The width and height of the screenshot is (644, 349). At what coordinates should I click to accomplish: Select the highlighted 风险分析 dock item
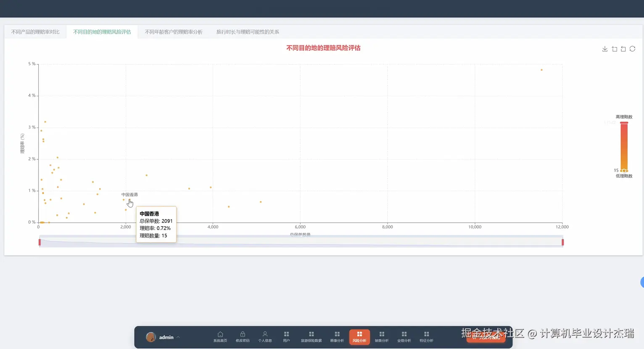(x=359, y=337)
